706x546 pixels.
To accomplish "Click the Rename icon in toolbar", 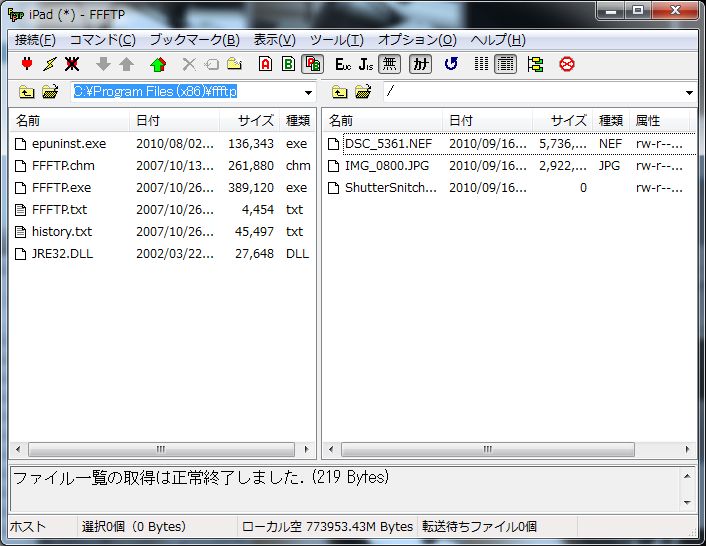I will [x=212, y=64].
